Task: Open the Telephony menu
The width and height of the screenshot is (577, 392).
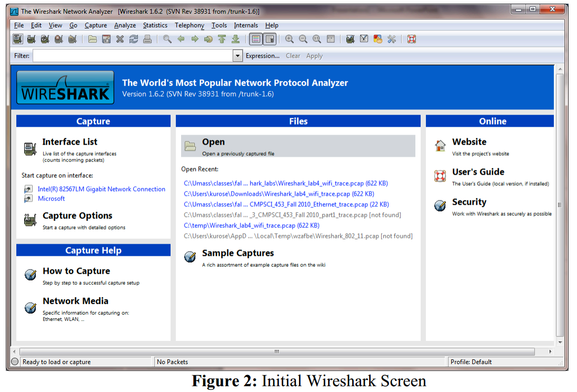Action: coord(190,25)
